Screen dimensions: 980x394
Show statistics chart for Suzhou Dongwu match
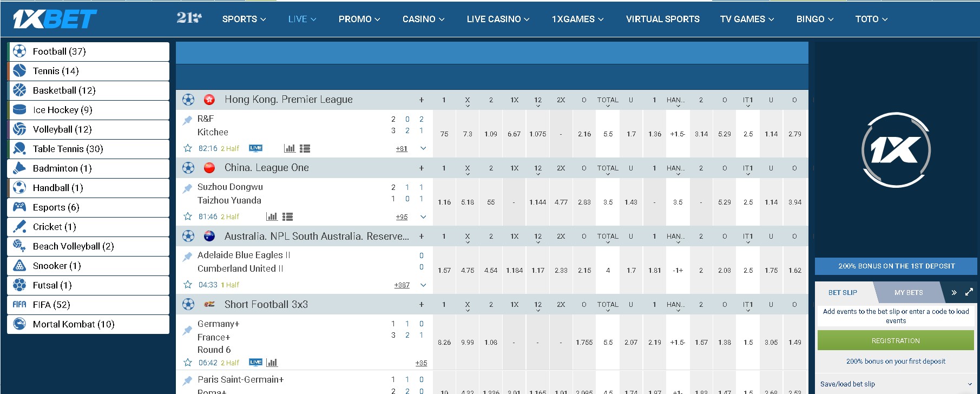pos(272,216)
